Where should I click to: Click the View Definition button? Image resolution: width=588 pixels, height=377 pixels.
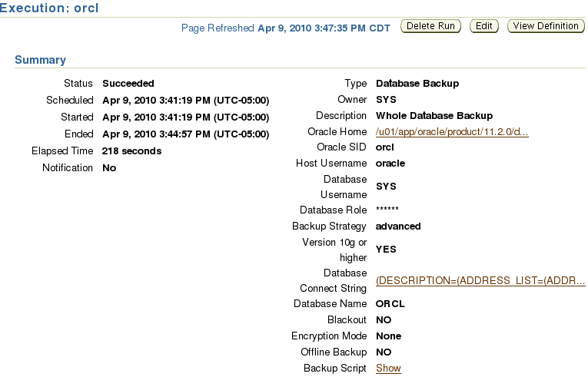(x=546, y=26)
